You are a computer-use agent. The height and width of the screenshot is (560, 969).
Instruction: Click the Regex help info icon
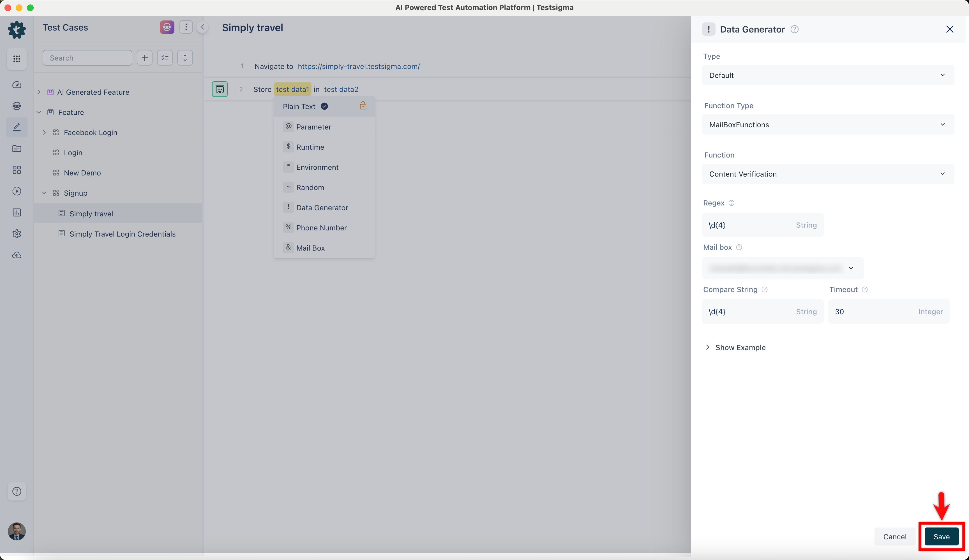(731, 203)
